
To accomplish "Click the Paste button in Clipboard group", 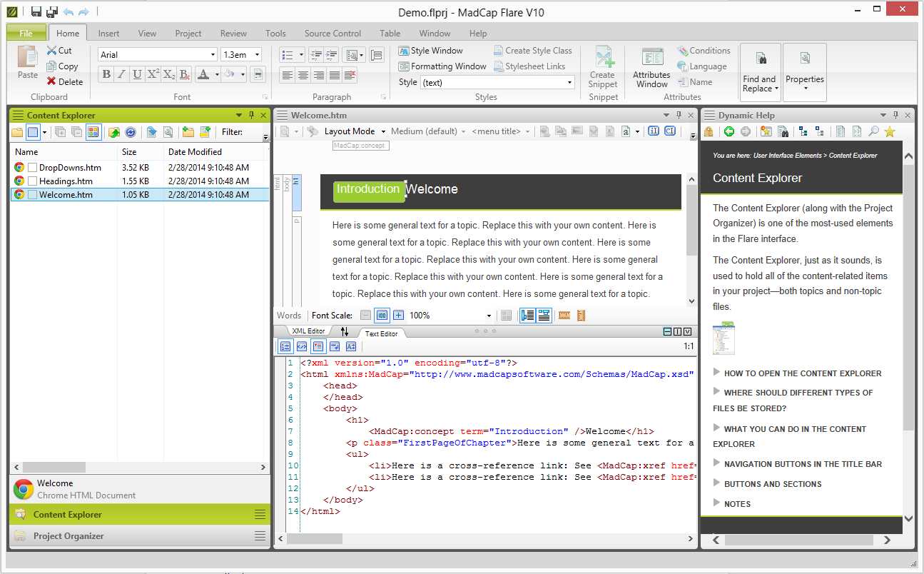I will coord(28,61).
